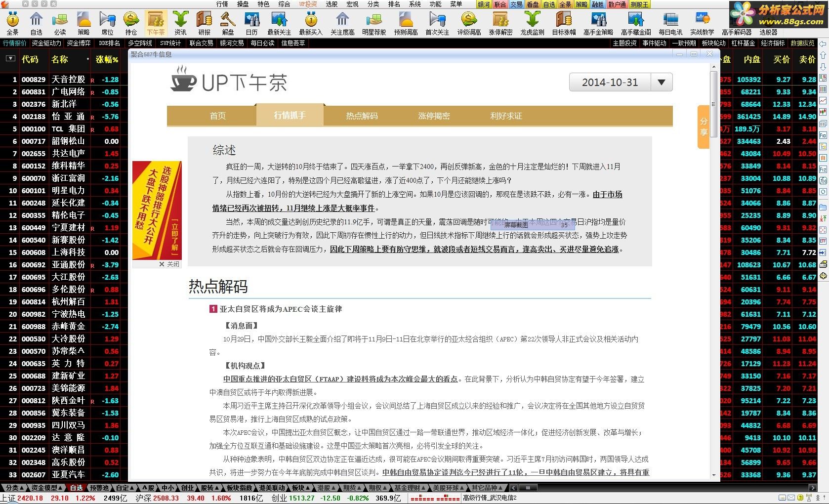Open the 自选 watchlist toolbar icon

pos(36,23)
